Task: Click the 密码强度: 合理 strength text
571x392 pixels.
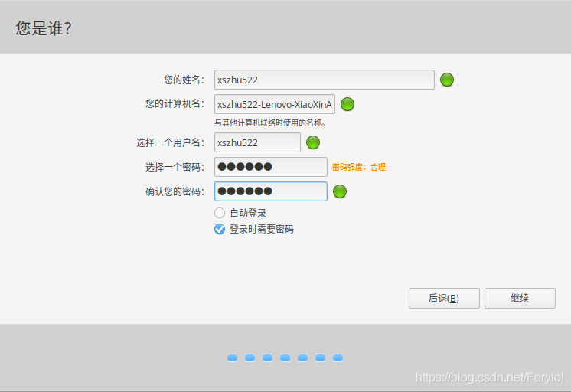Action: pyautogui.click(x=359, y=167)
